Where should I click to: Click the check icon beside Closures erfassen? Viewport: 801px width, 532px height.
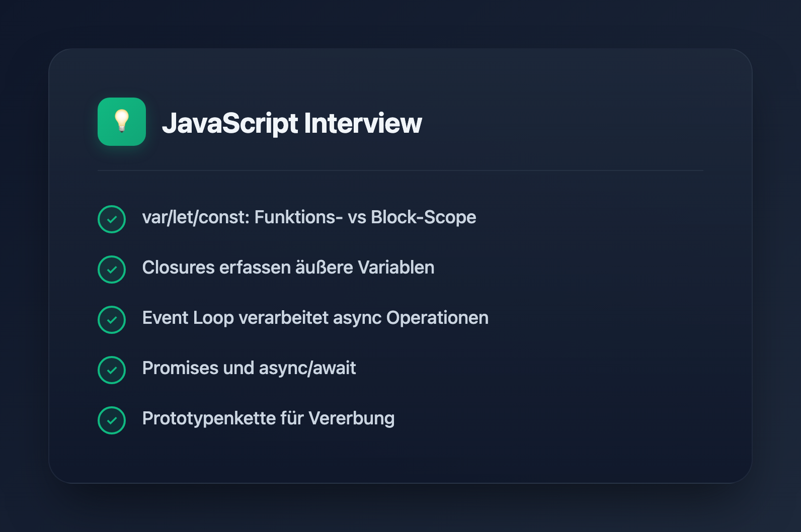point(112,270)
